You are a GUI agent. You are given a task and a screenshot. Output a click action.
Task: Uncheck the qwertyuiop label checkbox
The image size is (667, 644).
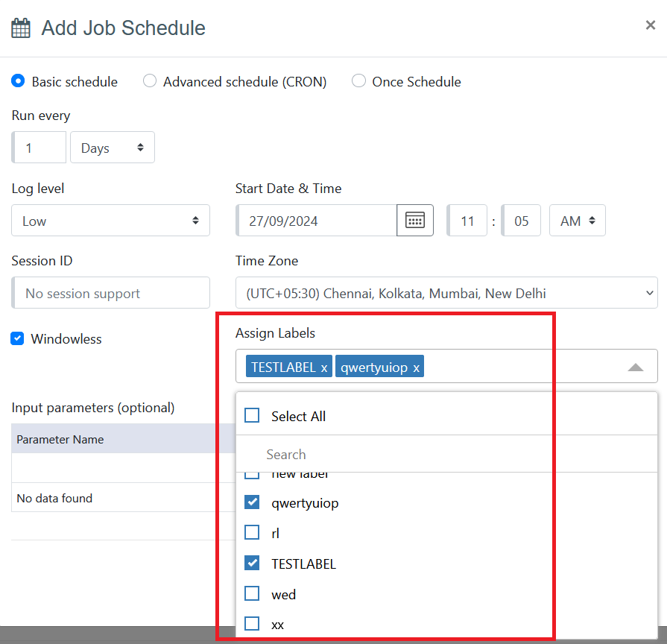(x=252, y=503)
